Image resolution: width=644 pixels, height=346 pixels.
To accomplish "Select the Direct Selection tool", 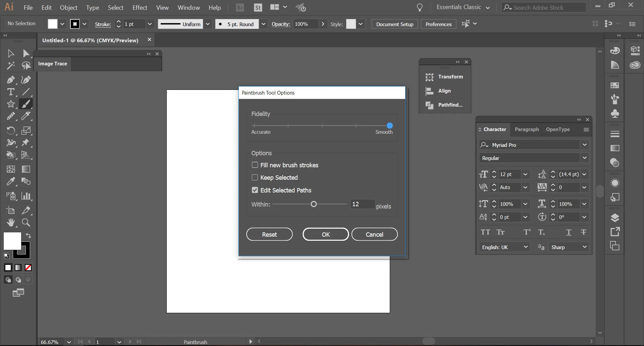I will 26,53.
